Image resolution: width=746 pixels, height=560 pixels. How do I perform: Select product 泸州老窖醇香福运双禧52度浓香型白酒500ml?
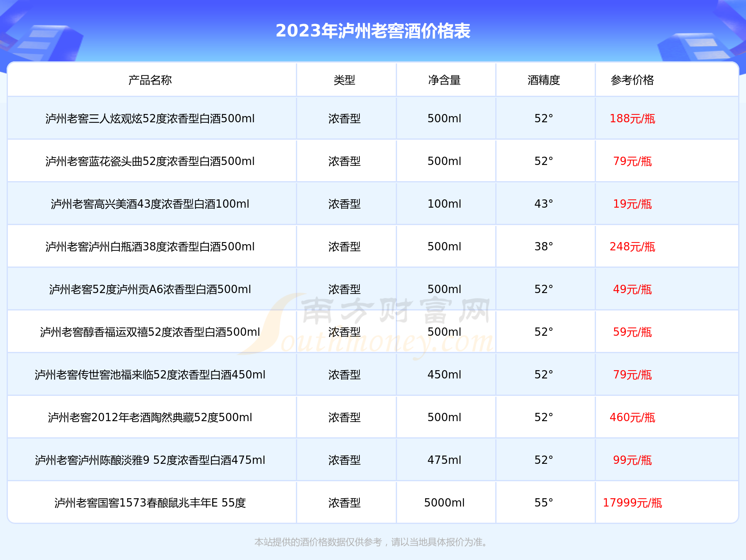(150, 332)
